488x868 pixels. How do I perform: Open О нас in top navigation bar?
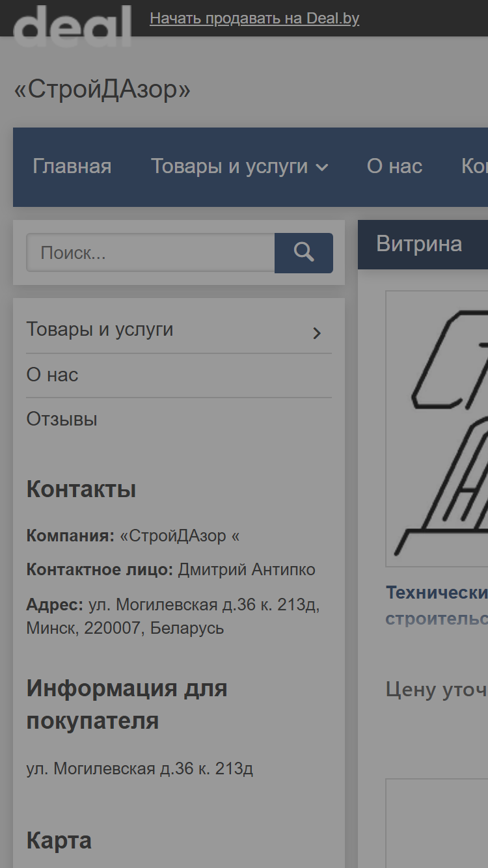(x=394, y=167)
